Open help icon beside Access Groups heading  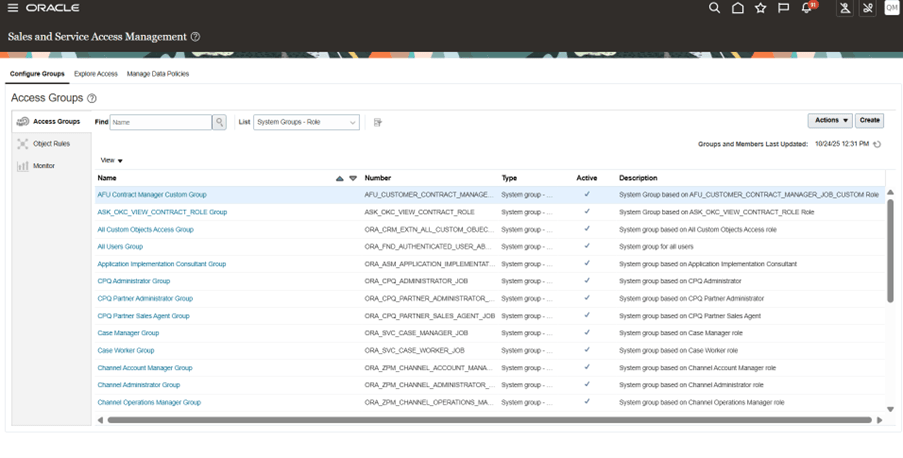click(92, 99)
